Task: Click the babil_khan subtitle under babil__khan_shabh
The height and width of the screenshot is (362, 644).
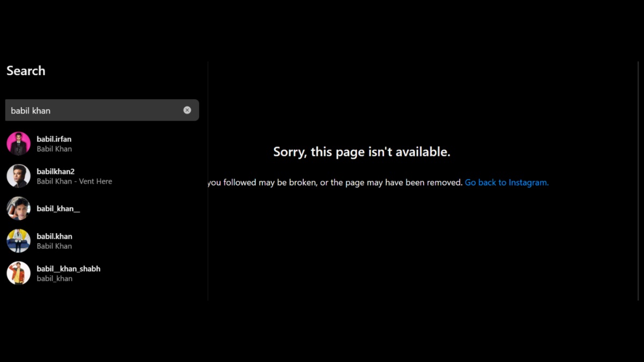Action: [x=54, y=279]
